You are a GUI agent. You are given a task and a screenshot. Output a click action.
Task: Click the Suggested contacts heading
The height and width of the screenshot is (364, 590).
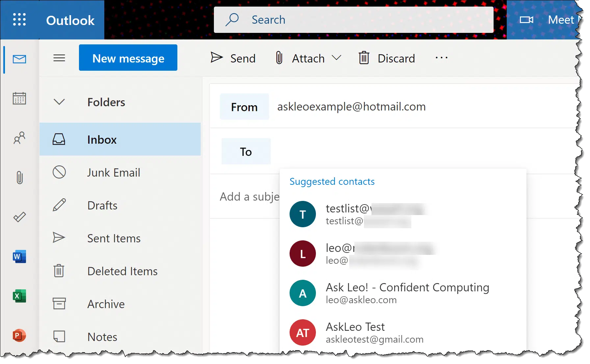(x=332, y=182)
